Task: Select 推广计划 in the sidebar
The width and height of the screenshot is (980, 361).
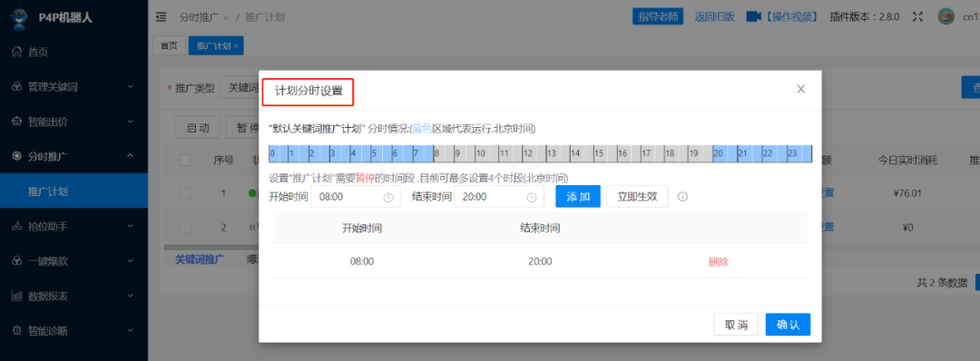Action: click(x=73, y=191)
